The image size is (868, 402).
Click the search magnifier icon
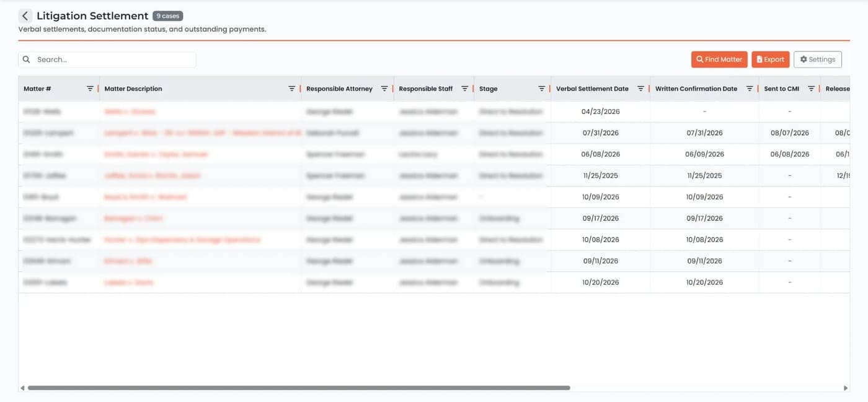[27, 59]
